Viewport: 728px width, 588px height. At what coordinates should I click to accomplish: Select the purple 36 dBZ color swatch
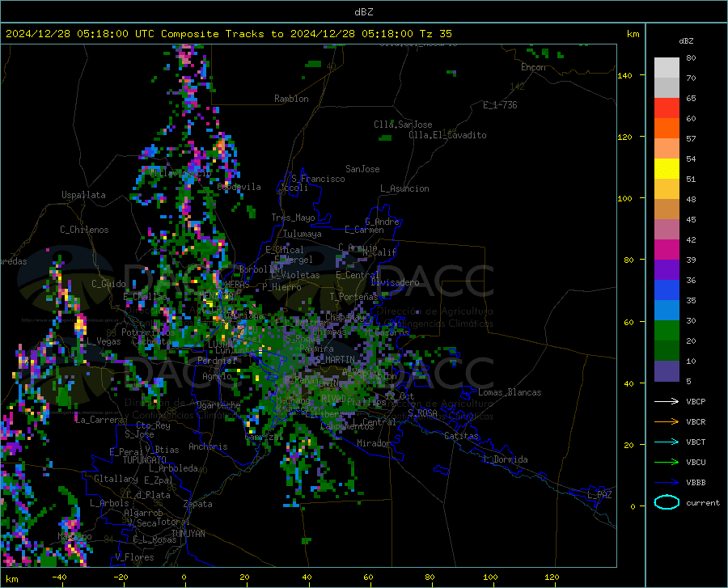(667, 270)
